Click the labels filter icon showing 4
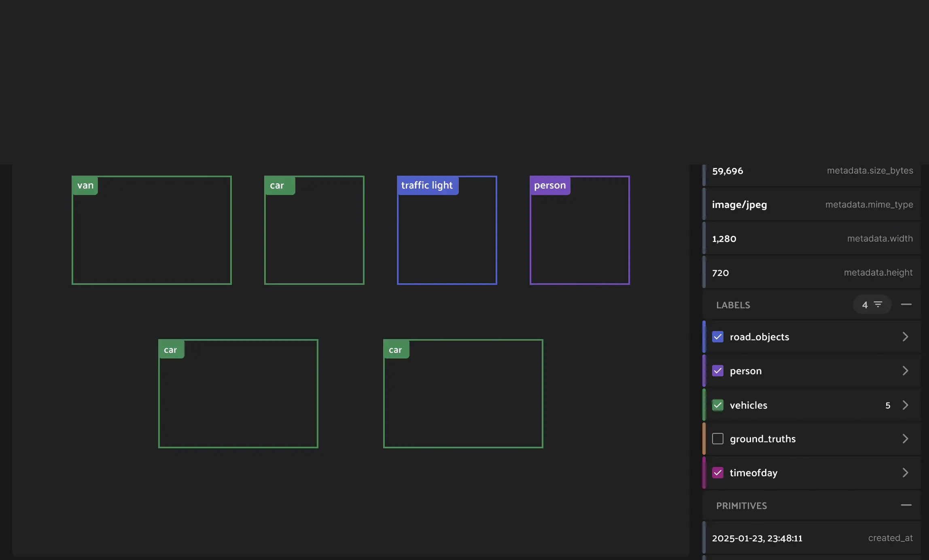Image resolution: width=929 pixels, height=560 pixels. [872, 305]
